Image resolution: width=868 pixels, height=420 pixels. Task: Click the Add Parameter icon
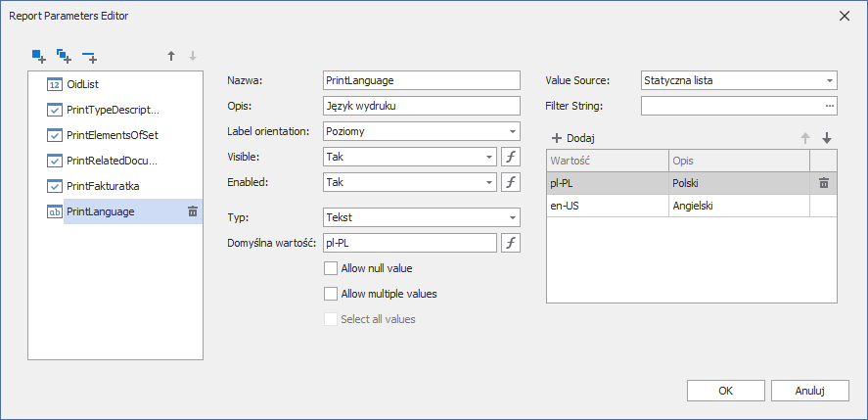pyautogui.click(x=38, y=57)
